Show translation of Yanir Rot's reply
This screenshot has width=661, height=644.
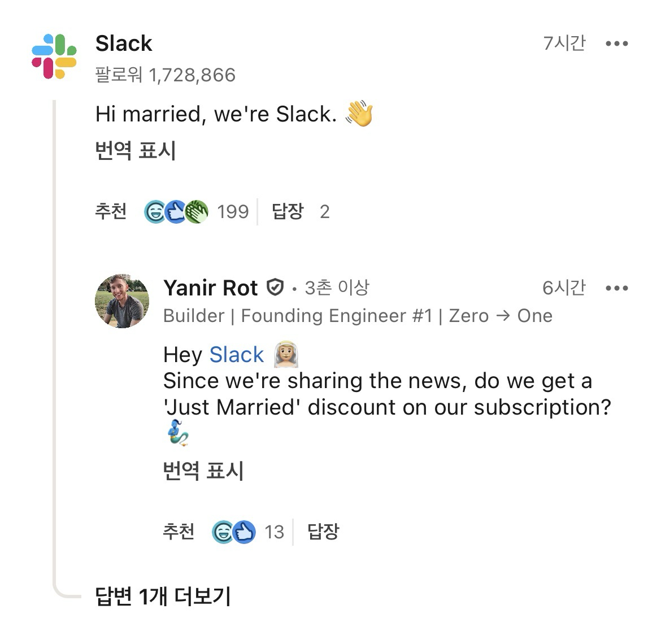(203, 471)
